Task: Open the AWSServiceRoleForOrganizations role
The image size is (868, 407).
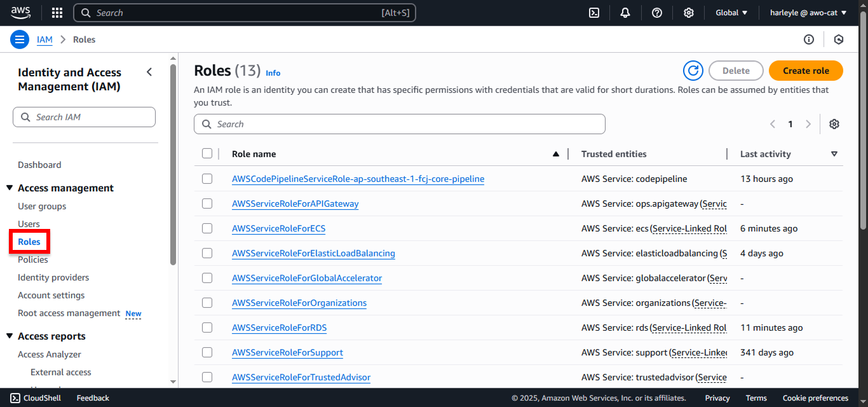Action: 299,303
